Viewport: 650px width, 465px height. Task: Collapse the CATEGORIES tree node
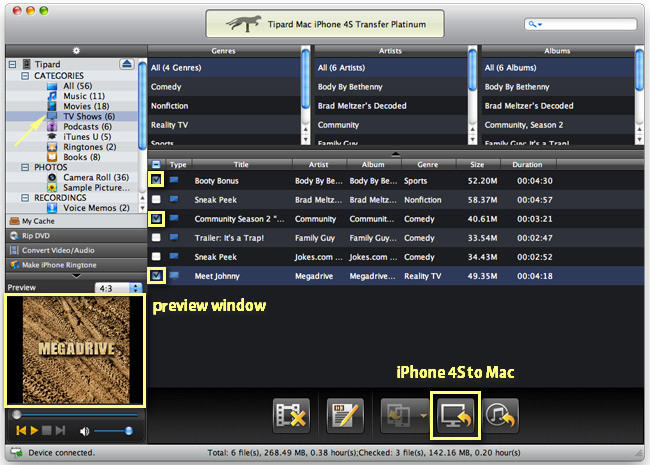(x=25, y=76)
